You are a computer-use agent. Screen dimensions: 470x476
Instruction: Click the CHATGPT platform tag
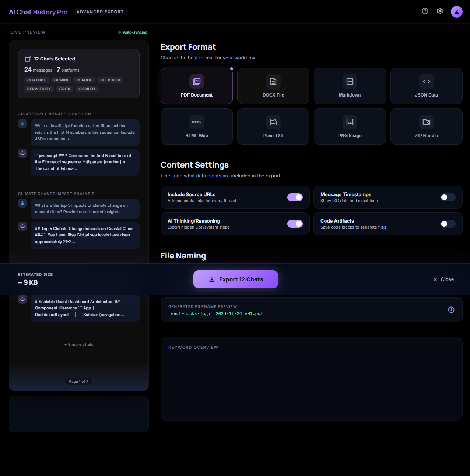coord(36,80)
